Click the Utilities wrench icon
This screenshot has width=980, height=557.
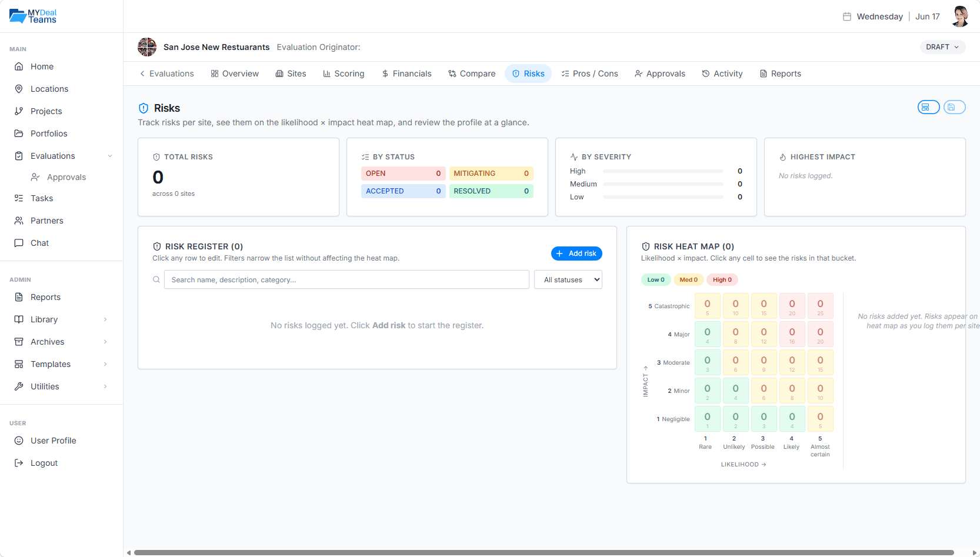tap(19, 386)
